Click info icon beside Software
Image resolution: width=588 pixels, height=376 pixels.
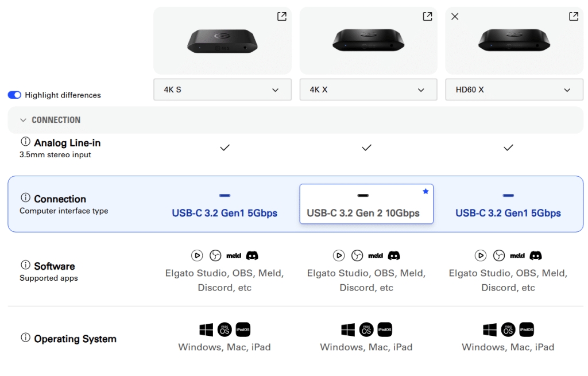[x=25, y=265]
